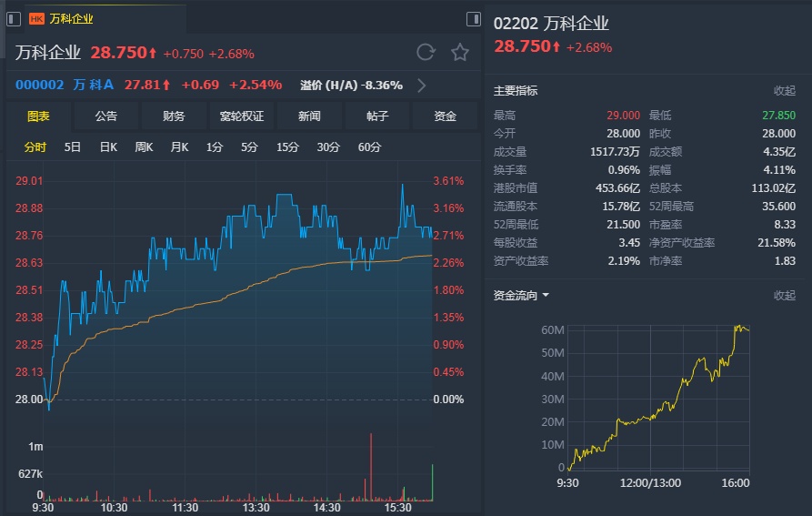
Task: Select the 图表 tab
Action: click(38, 116)
